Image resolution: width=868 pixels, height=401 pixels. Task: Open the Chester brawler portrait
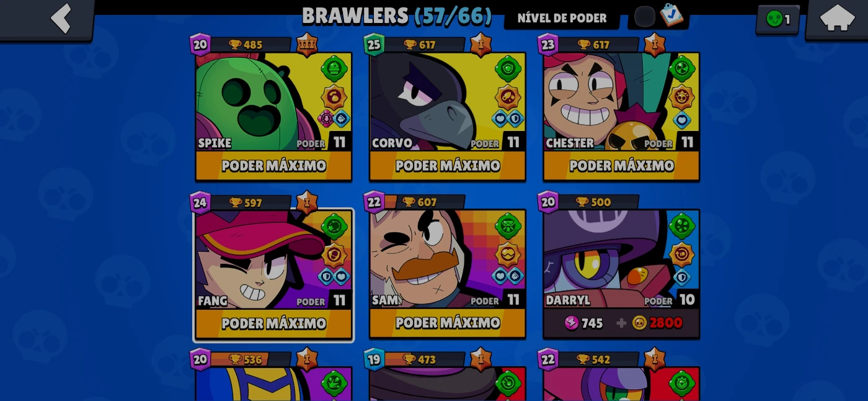(x=621, y=101)
